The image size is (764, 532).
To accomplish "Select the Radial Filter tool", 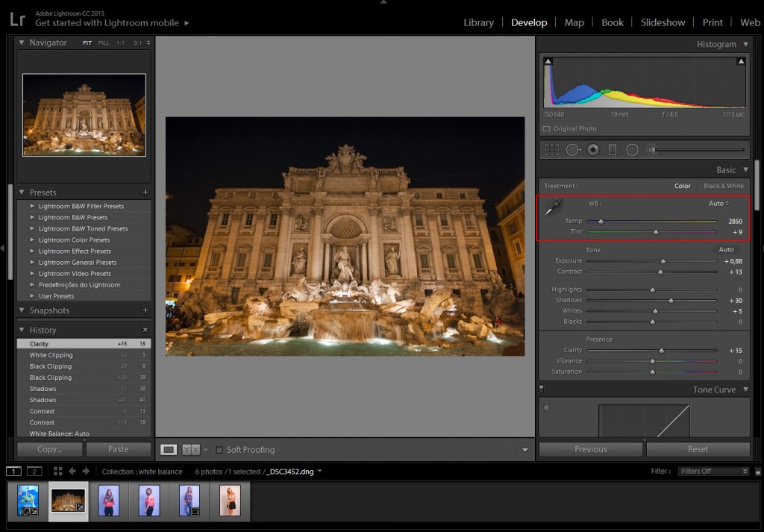I will [632, 149].
